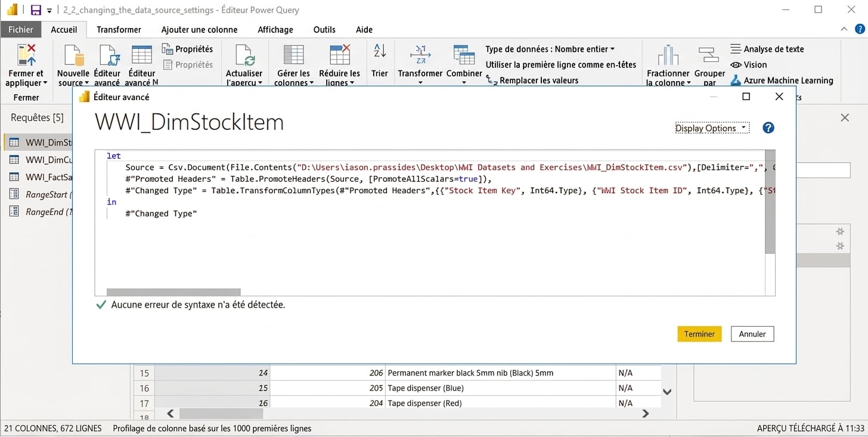
Task: Click the code editor vertical scrollbar thumb
Action: click(x=770, y=202)
